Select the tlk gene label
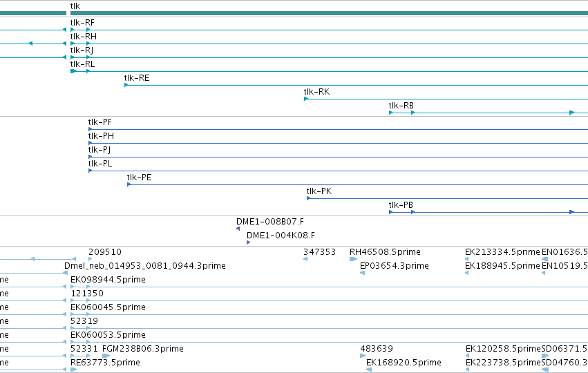Image resolution: width=588 pixels, height=373 pixels. [x=75, y=6]
